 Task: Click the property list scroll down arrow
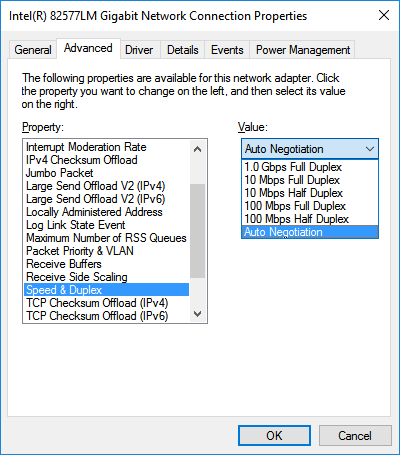click(197, 314)
